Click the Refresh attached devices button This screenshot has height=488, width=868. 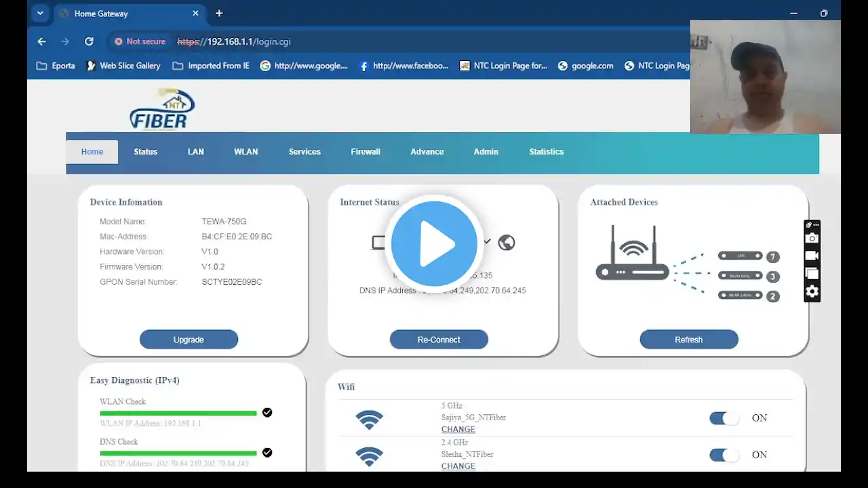(x=689, y=340)
